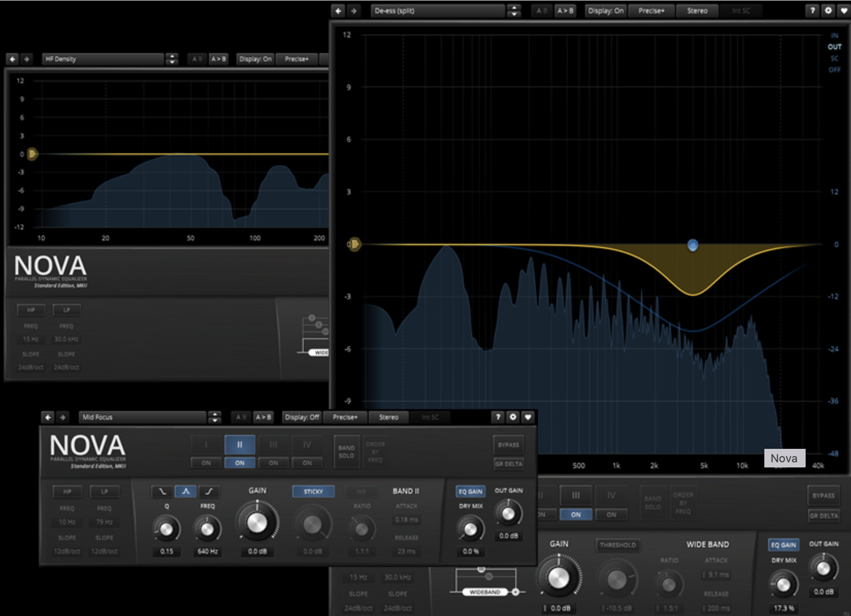The width and height of the screenshot is (851, 616).
Task: Toggle band III ON button in Mid Focus
Action: tap(273, 463)
